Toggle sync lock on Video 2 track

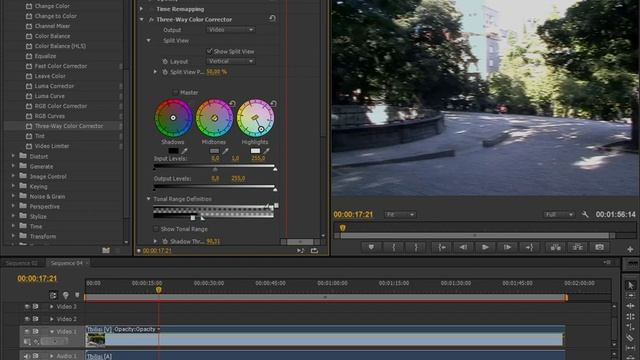click(36, 319)
